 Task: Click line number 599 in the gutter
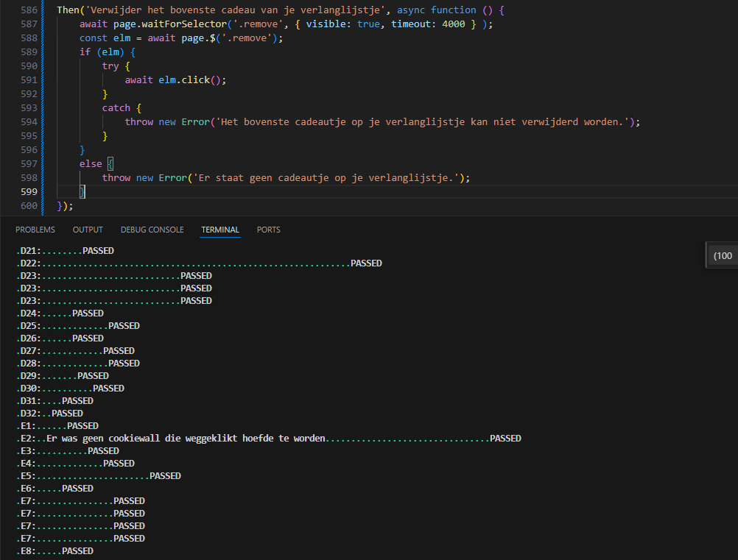29,191
